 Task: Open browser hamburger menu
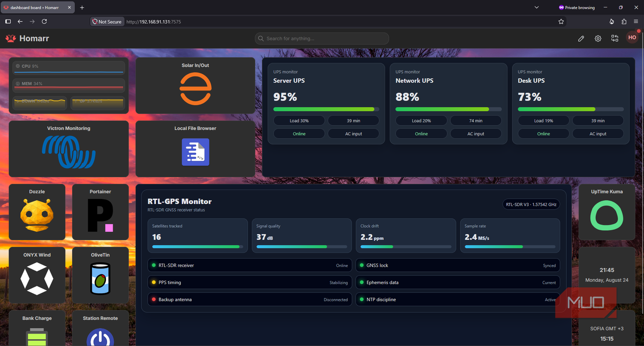click(636, 21)
